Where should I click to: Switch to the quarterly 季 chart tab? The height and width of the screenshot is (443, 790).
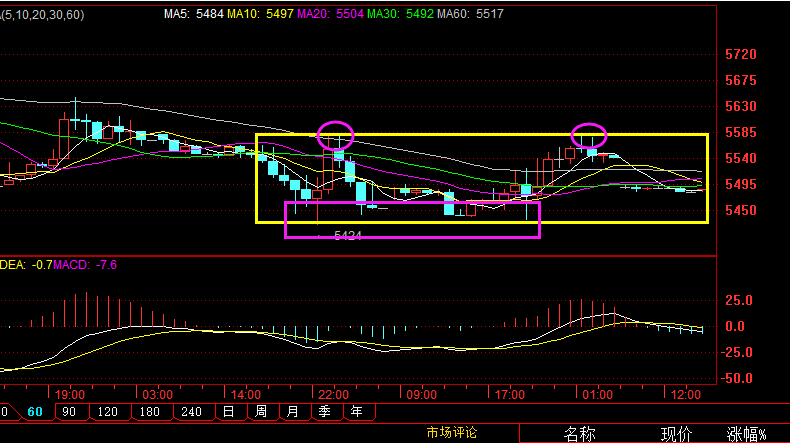pyautogui.click(x=324, y=412)
